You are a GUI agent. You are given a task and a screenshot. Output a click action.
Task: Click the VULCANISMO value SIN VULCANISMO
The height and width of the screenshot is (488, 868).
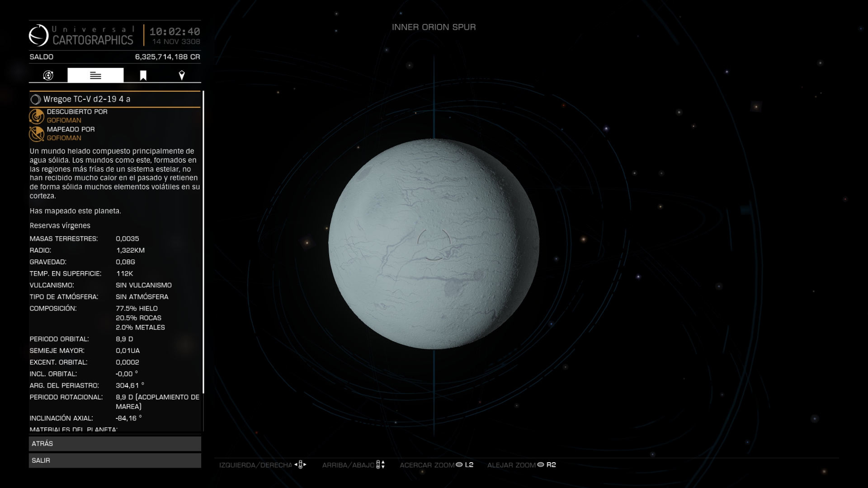(144, 285)
